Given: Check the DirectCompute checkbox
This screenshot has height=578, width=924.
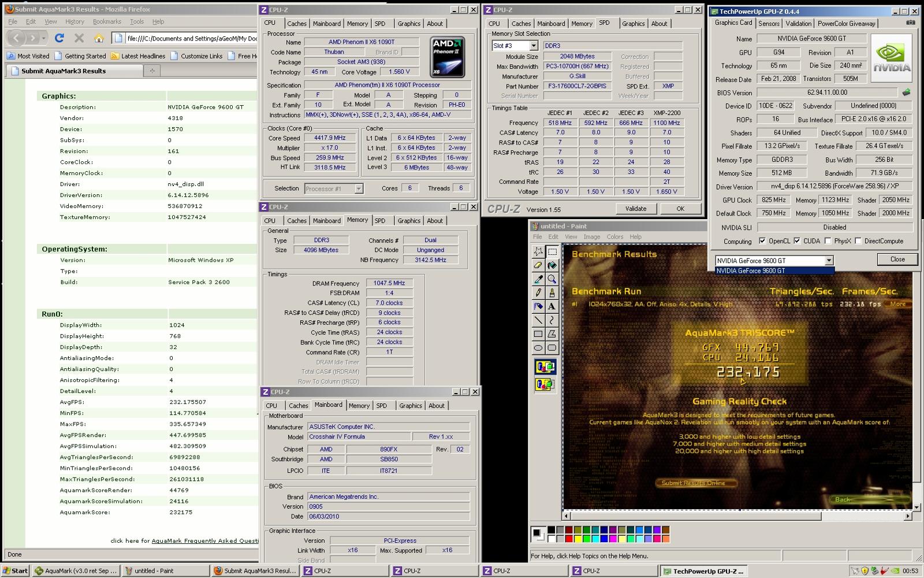Looking at the screenshot, I should tap(858, 241).
